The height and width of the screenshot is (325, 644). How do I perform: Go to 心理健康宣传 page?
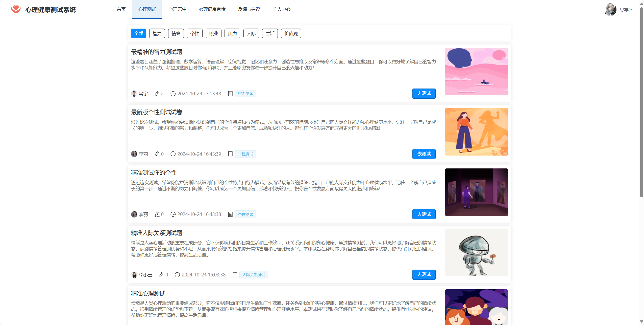point(212,9)
